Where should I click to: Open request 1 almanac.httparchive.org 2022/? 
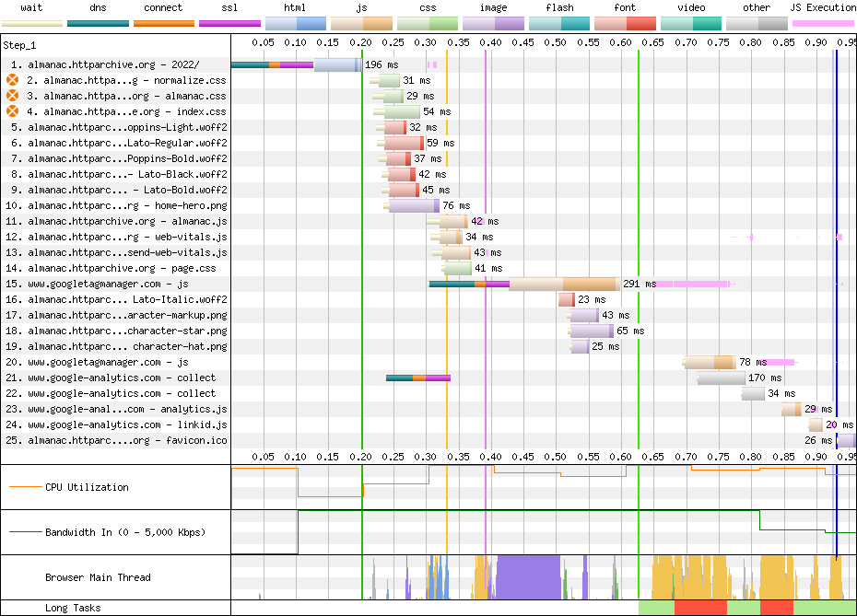[104, 64]
